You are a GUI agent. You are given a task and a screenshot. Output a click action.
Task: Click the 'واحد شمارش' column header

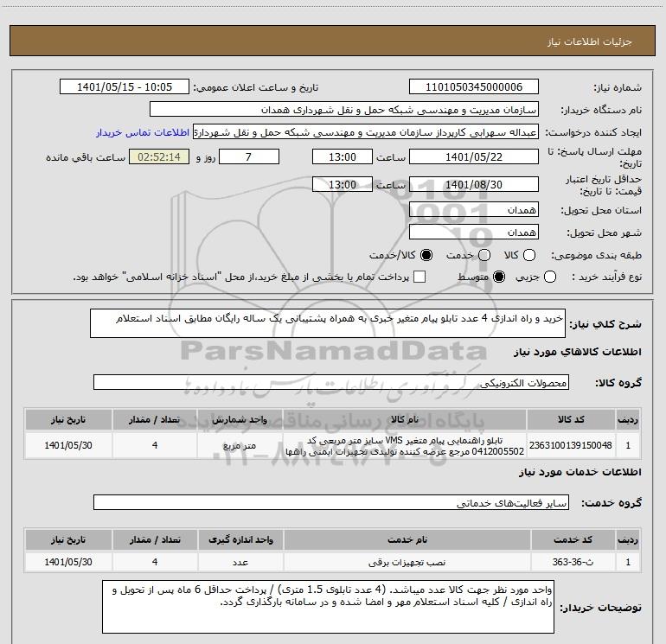[x=240, y=420]
